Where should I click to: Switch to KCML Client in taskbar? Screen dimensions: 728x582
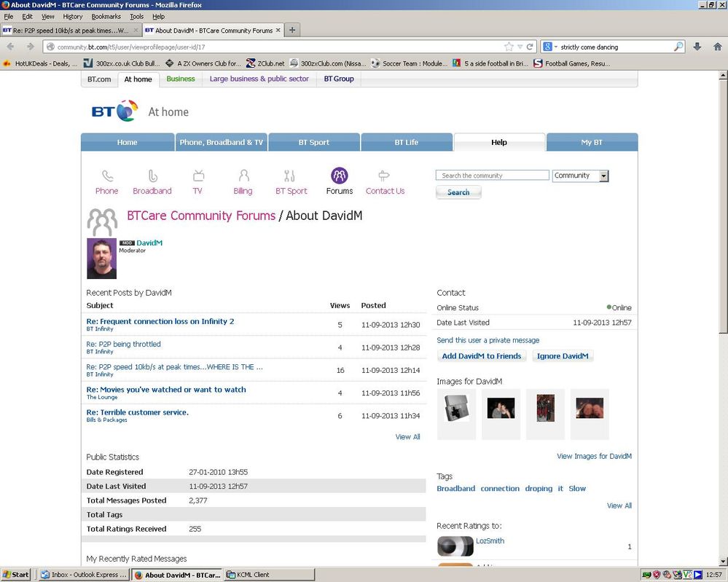(270, 575)
